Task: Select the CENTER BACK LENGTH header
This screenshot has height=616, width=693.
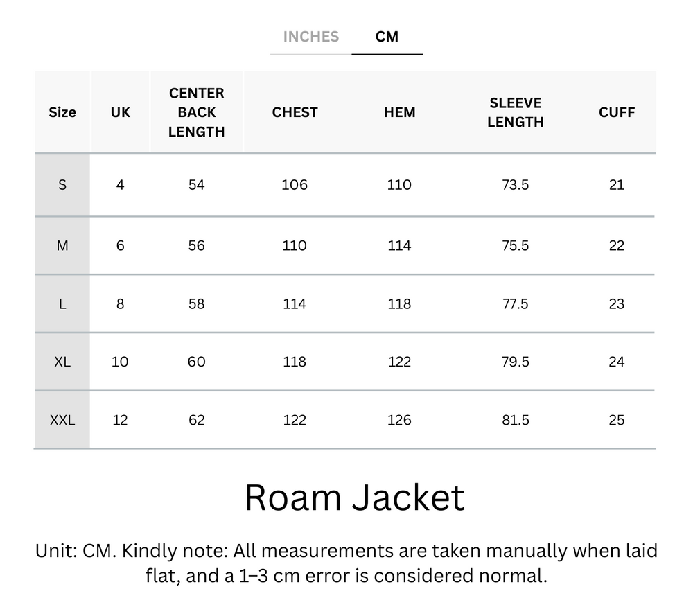Action: click(x=196, y=112)
